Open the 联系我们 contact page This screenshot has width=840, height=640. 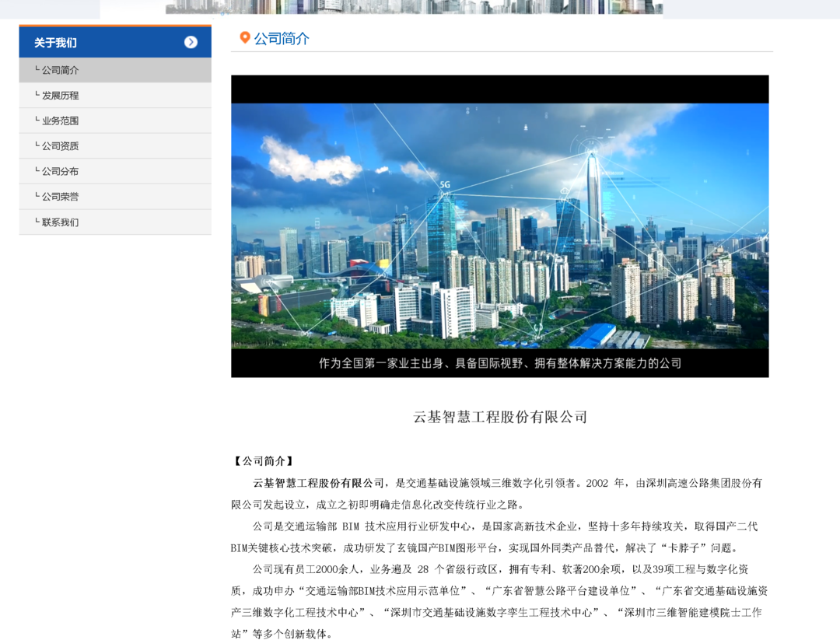[x=60, y=222]
